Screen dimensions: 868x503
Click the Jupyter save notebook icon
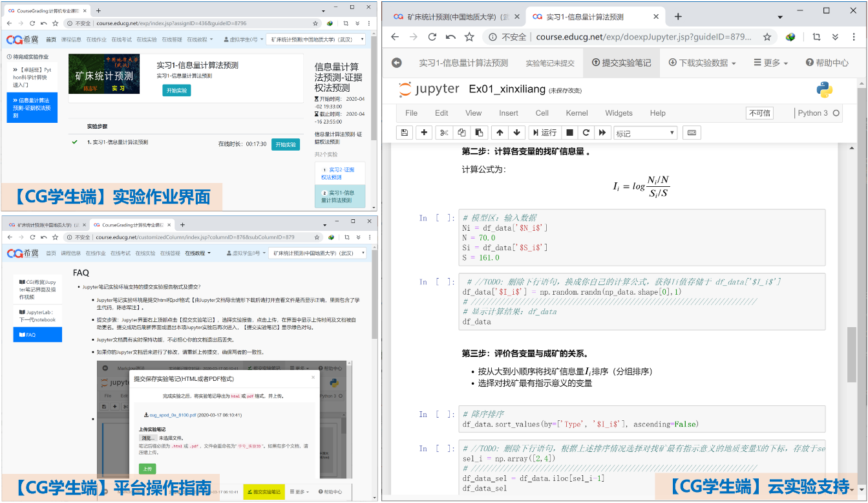coord(405,133)
